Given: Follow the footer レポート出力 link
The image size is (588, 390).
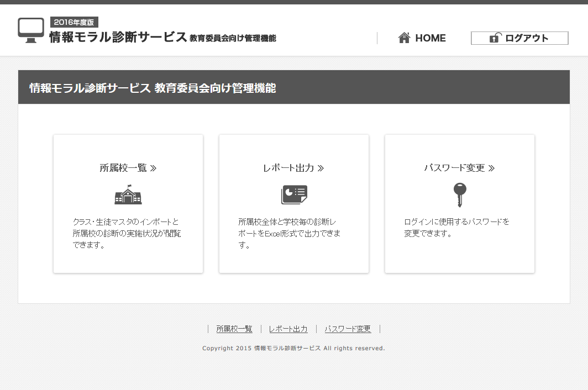Looking at the screenshot, I should [288, 329].
